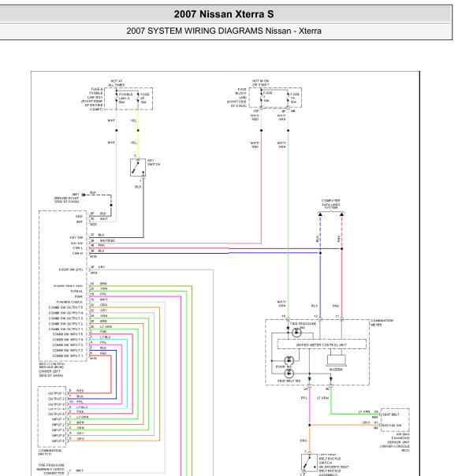This screenshot has width=473, height=476.
Task: Click the BUZZER symbol in combination meter
Action: tap(336, 360)
